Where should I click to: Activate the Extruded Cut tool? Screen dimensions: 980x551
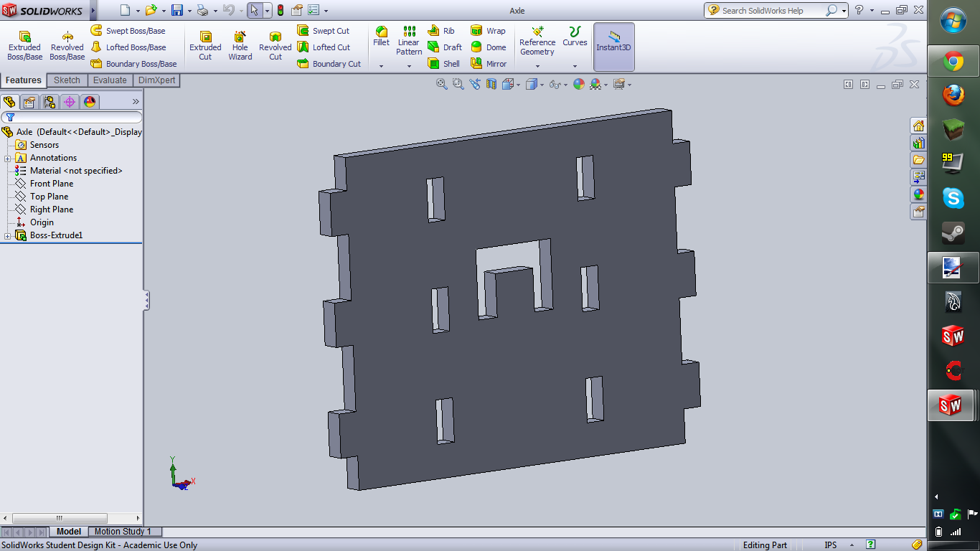point(205,46)
